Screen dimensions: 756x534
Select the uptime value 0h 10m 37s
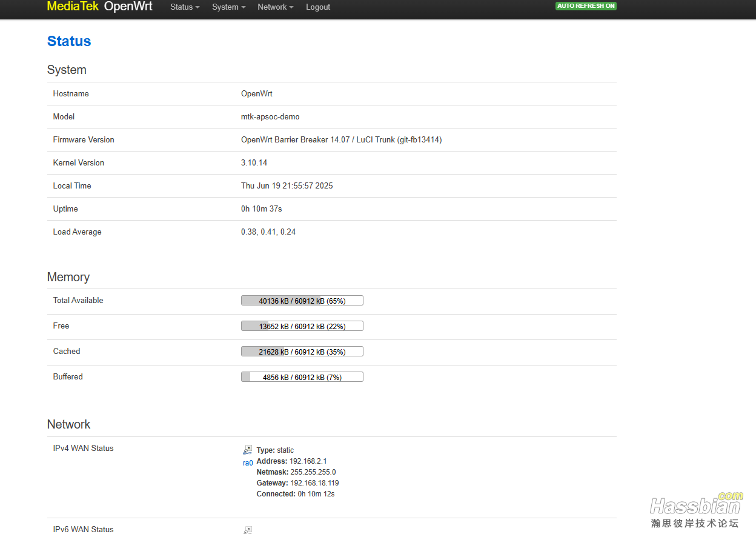click(262, 209)
